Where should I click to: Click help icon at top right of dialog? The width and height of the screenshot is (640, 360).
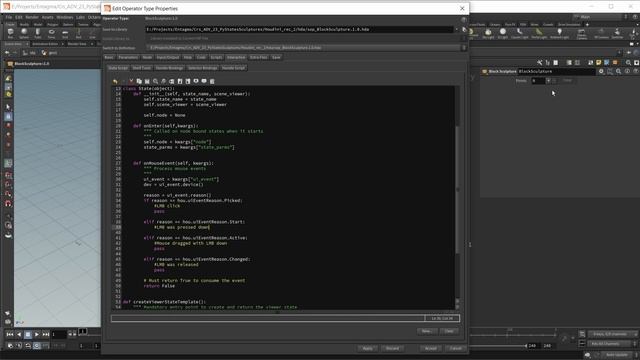[x=464, y=19]
